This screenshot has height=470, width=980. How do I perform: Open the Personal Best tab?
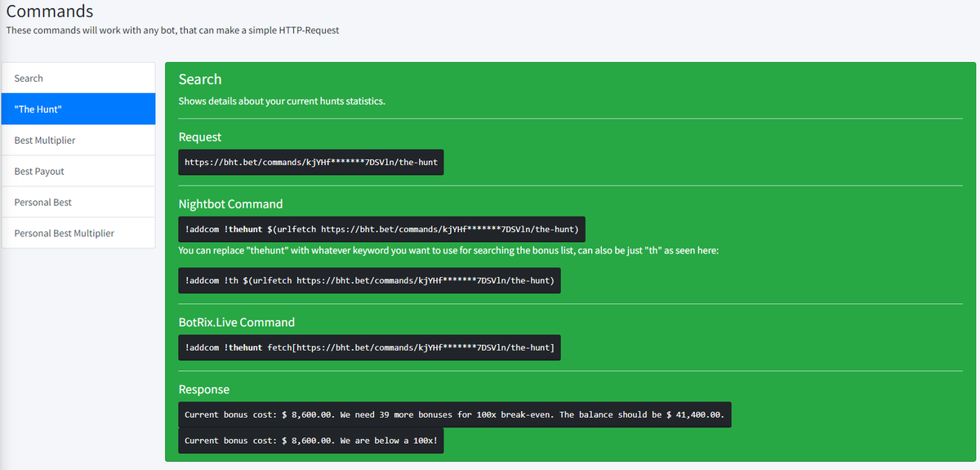pyautogui.click(x=78, y=202)
